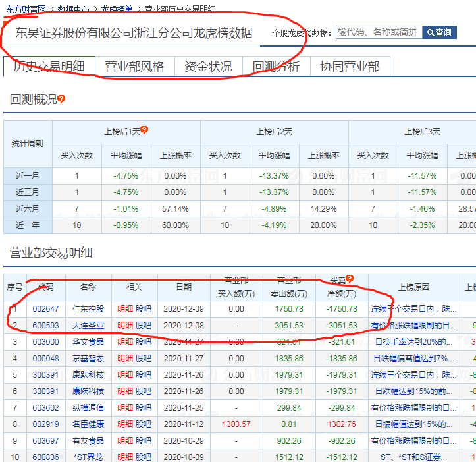Open the ST、*ST和S证券 reason link
The width and height of the screenshot is (476, 462).
pos(413,457)
